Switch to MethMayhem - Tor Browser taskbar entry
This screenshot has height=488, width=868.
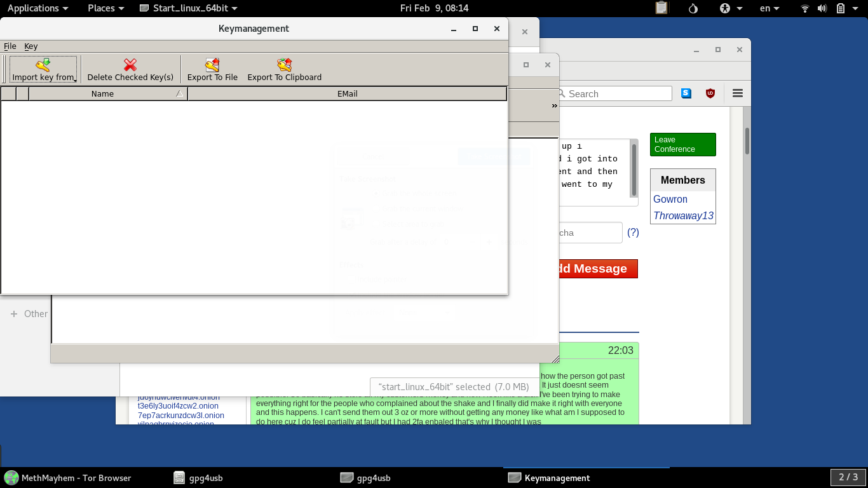[68, 478]
